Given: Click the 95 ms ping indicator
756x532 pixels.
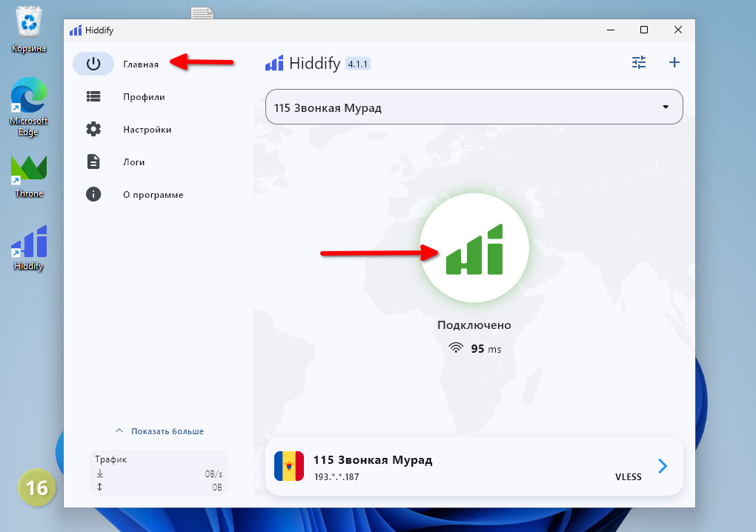Looking at the screenshot, I should click(x=486, y=348).
